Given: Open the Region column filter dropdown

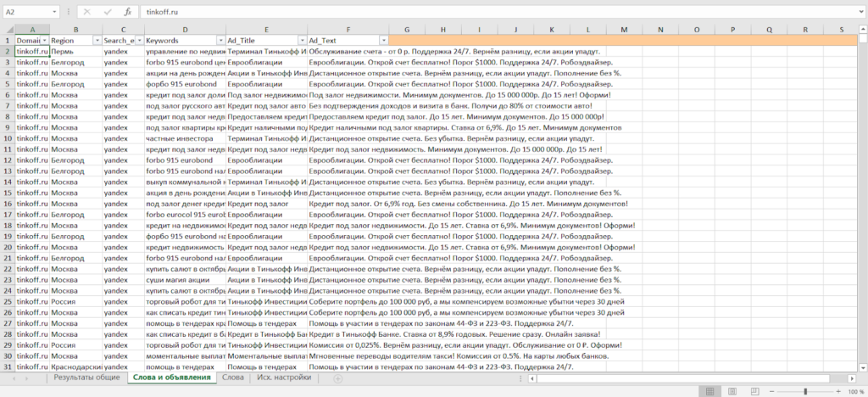Looking at the screenshot, I should coord(98,41).
